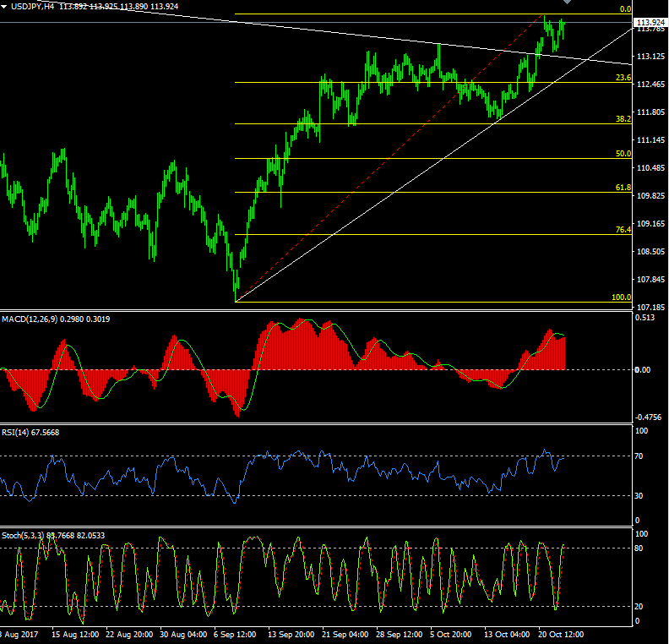Click Stochastic scale value 80
The image size is (669, 644).
[x=639, y=548]
